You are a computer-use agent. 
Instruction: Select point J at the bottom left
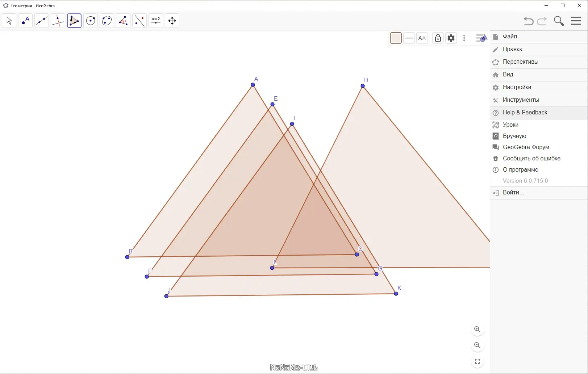(x=166, y=296)
